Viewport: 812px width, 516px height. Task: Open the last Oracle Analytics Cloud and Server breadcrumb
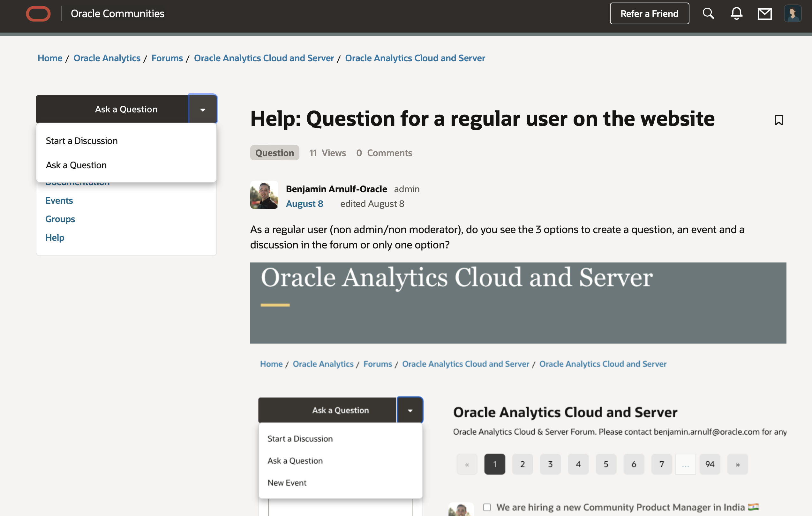(415, 58)
